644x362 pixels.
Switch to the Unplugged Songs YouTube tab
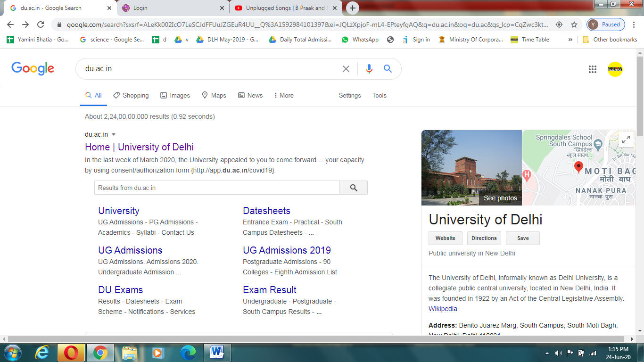(x=286, y=8)
